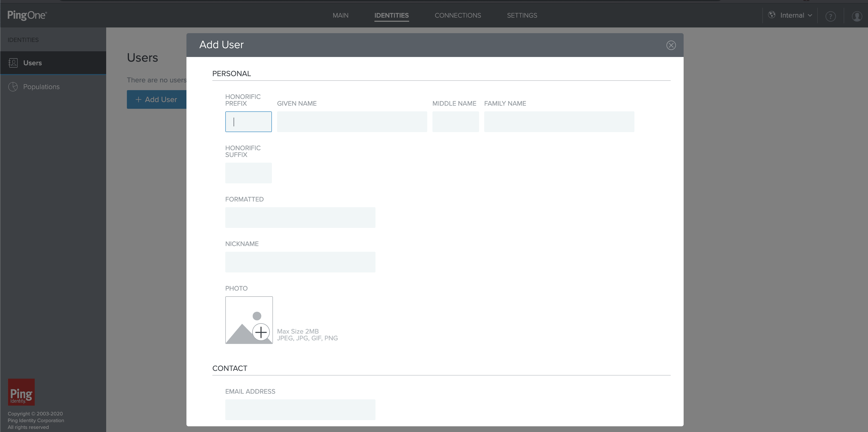Open the MAIN tab
This screenshot has width=868, height=432.
(340, 16)
